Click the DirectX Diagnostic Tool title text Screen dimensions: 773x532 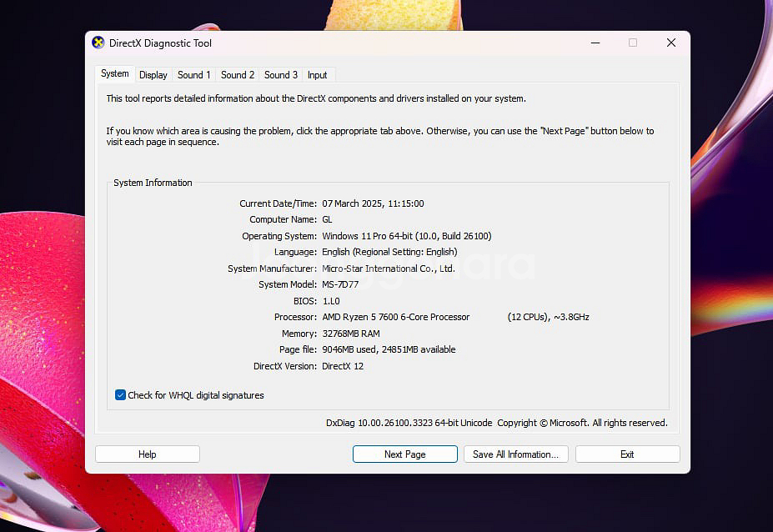coord(160,43)
